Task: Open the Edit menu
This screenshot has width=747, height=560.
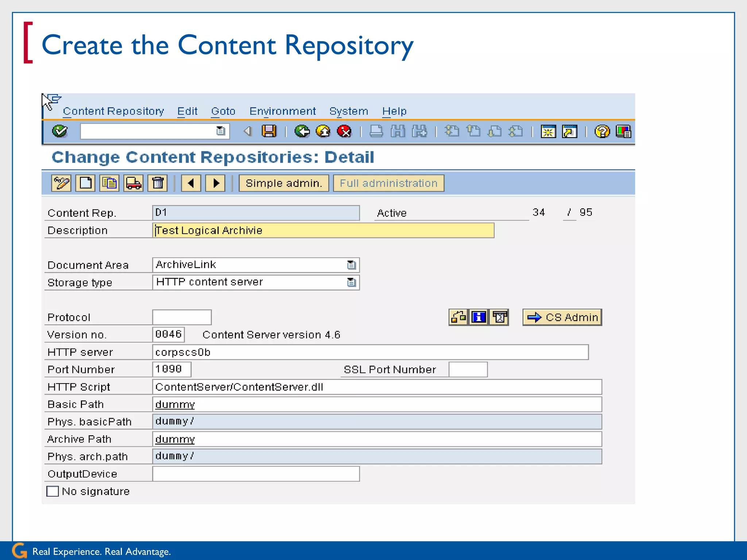Action: point(187,111)
